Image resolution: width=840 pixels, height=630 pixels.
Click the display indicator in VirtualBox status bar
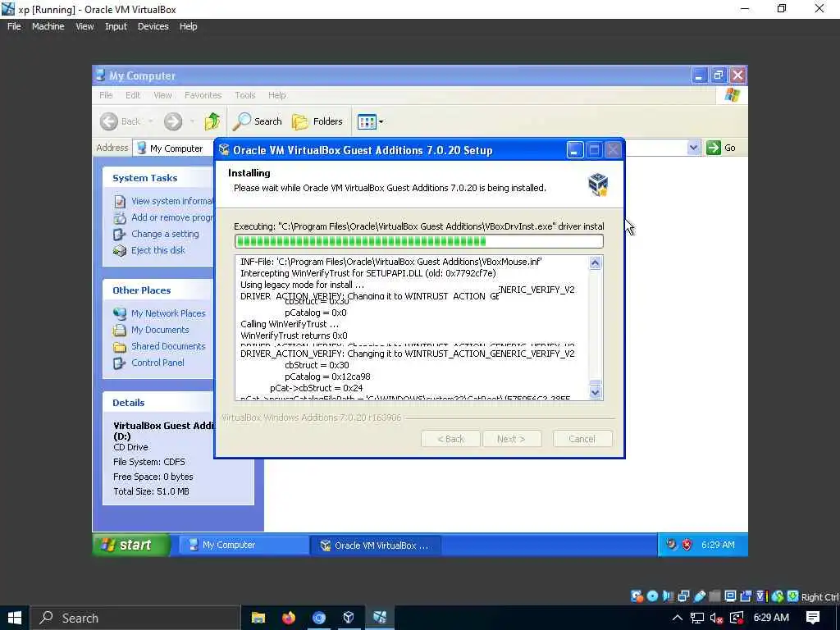tap(730, 596)
